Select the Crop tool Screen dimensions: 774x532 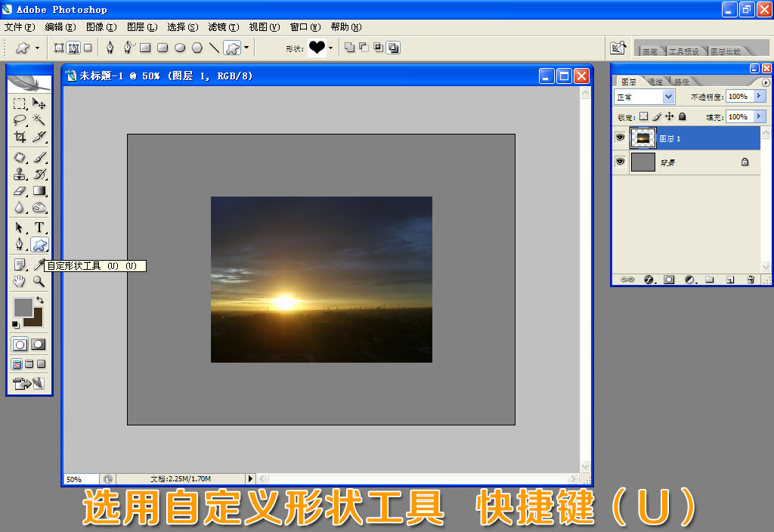[20, 137]
